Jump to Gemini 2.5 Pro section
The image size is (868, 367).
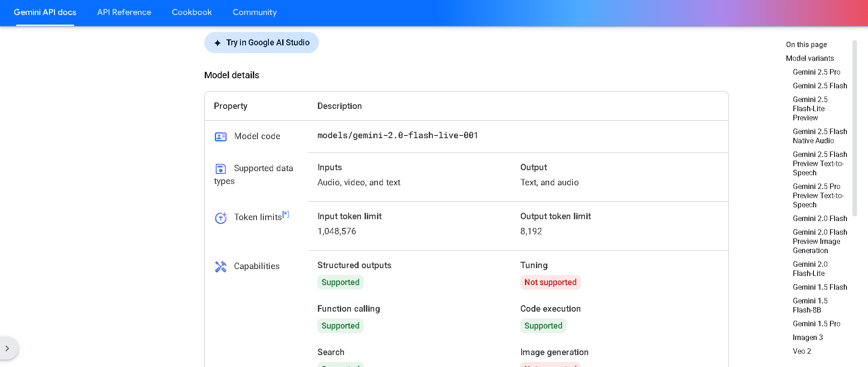pos(817,72)
